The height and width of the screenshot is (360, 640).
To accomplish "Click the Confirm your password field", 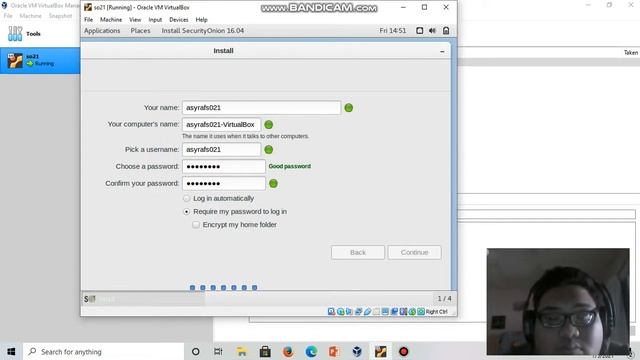I will 224,183.
